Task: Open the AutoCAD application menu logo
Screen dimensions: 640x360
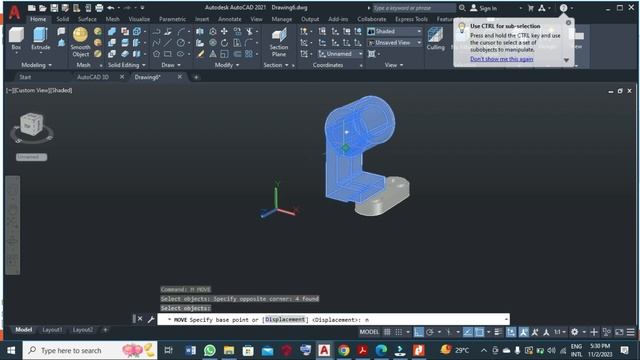Action: (x=15, y=12)
